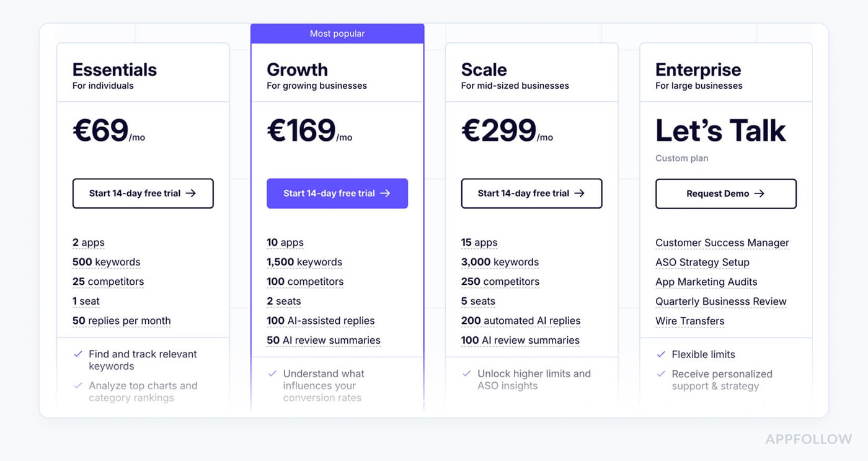Select the Most popular Growth banner
Image resolution: width=868 pixels, height=461 pixels.
(x=337, y=34)
